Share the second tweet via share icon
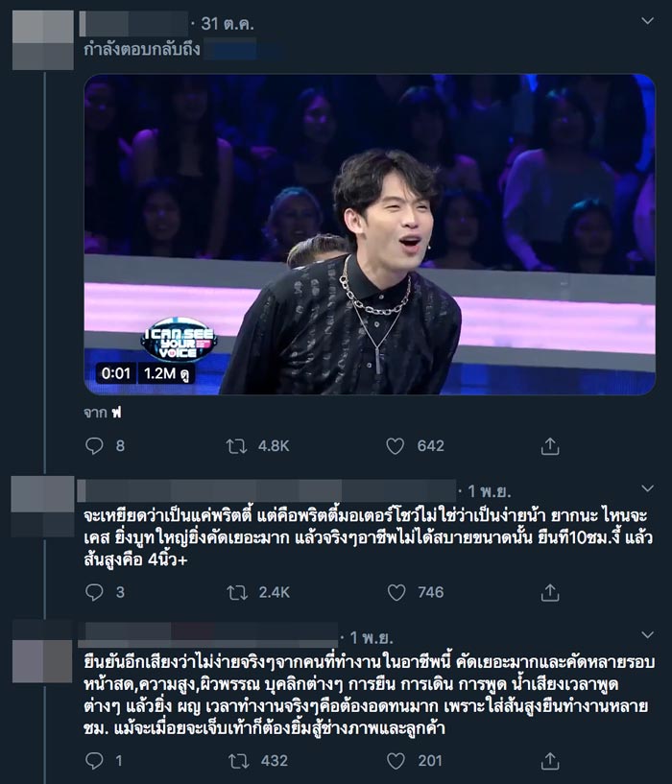The image size is (672, 784). pyautogui.click(x=550, y=592)
